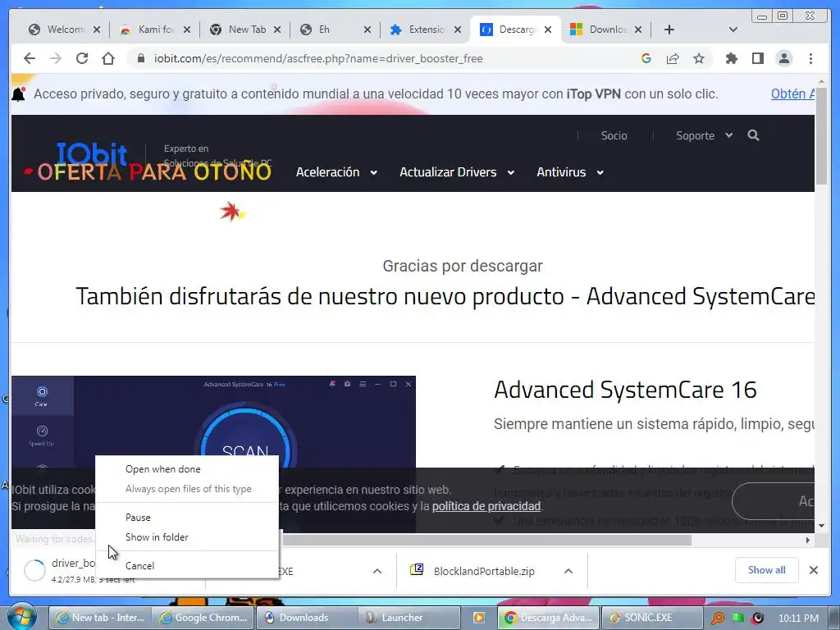Open the política de privacidad link
This screenshot has width=840, height=630.
pos(486,506)
